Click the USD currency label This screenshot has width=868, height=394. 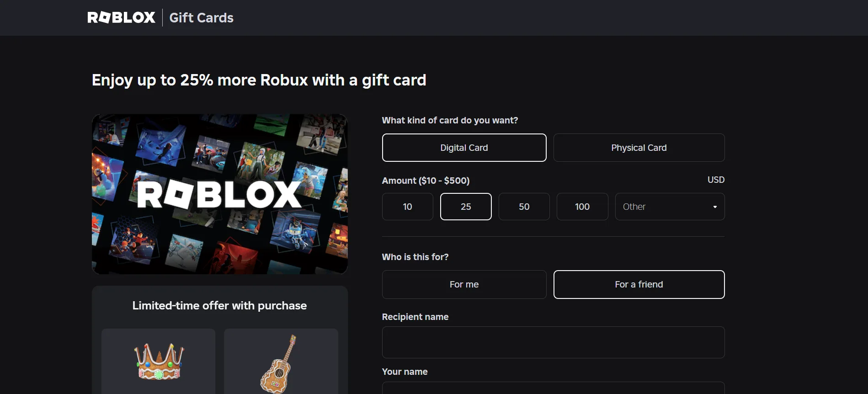[715, 180]
